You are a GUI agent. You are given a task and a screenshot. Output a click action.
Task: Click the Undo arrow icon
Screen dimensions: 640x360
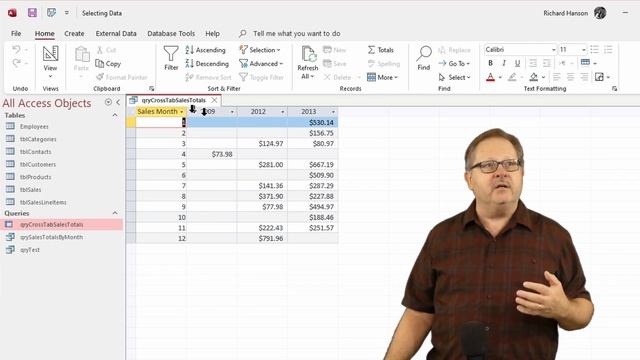pos(16,49)
